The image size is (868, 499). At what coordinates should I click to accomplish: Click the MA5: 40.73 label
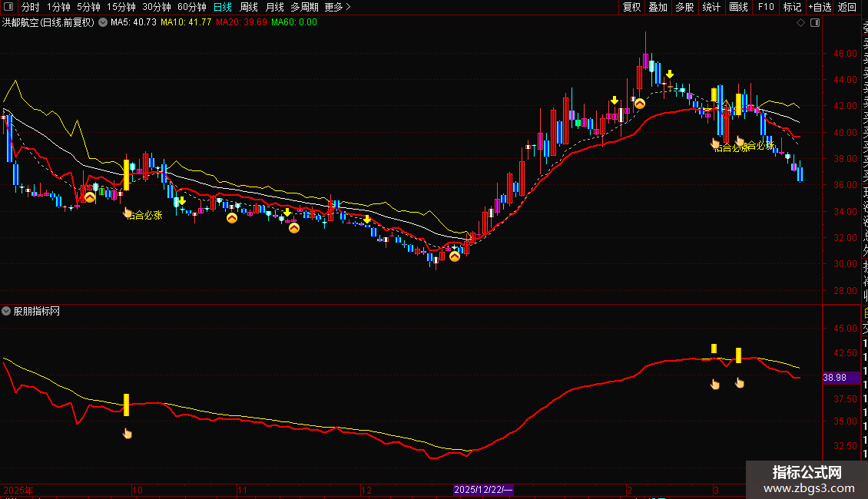134,22
